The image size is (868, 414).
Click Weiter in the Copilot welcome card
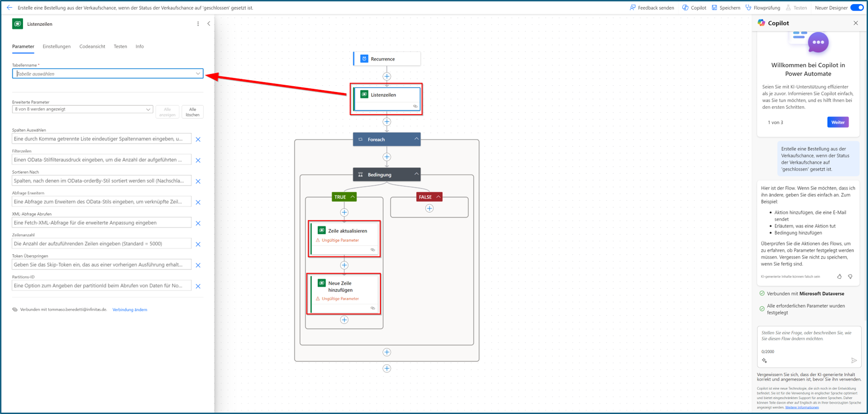pyautogui.click(x=838, y=122)
